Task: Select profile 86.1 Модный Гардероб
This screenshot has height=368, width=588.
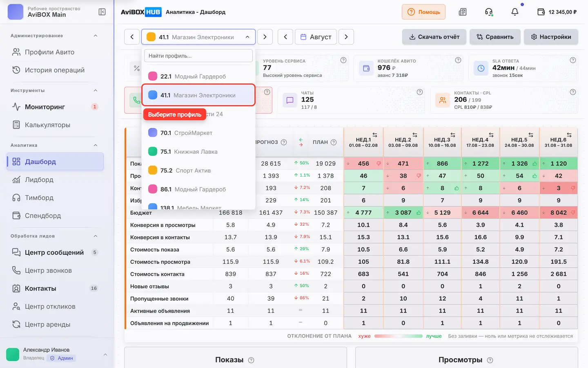Action: 198,189
